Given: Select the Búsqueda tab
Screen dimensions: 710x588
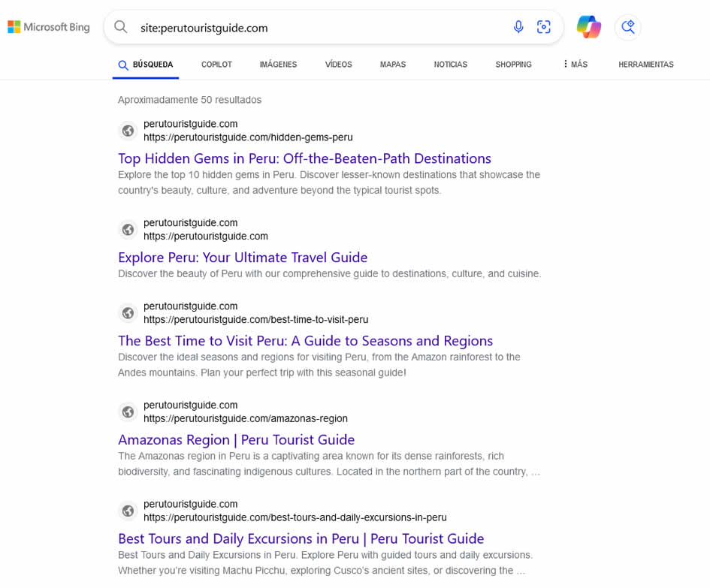Looking at the screenshot, I should tap(146, 65).
